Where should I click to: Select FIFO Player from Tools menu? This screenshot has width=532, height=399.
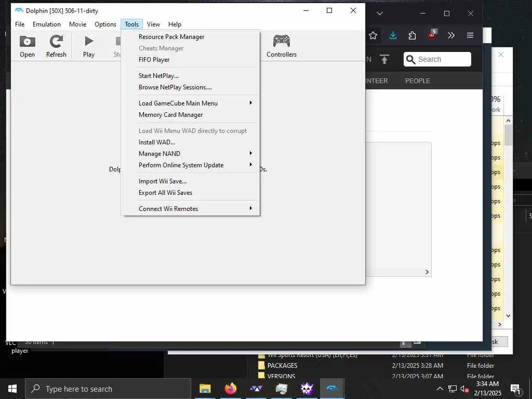tap(191, 59)
